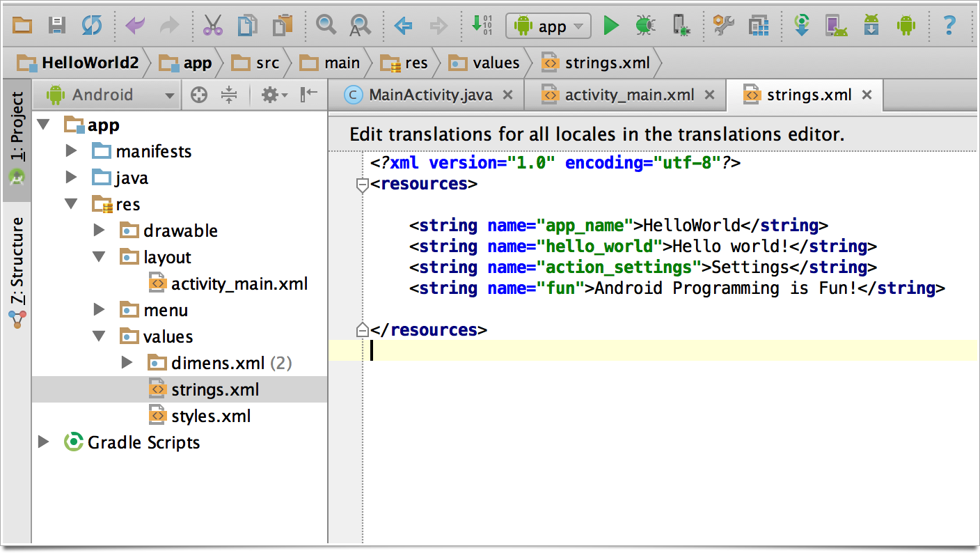Open the AVD Manager icon
The image size is (980, 553).
835,26
